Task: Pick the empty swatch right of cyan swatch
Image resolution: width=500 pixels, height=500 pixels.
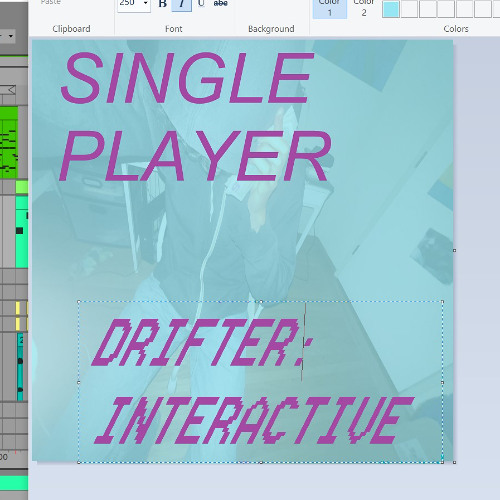Action: (409, 9)
